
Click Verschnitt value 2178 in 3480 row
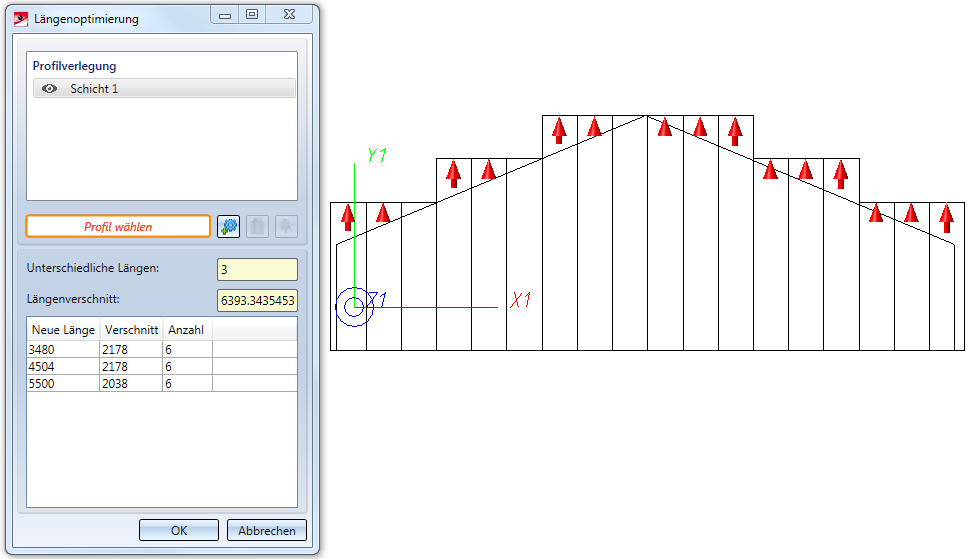131,350
